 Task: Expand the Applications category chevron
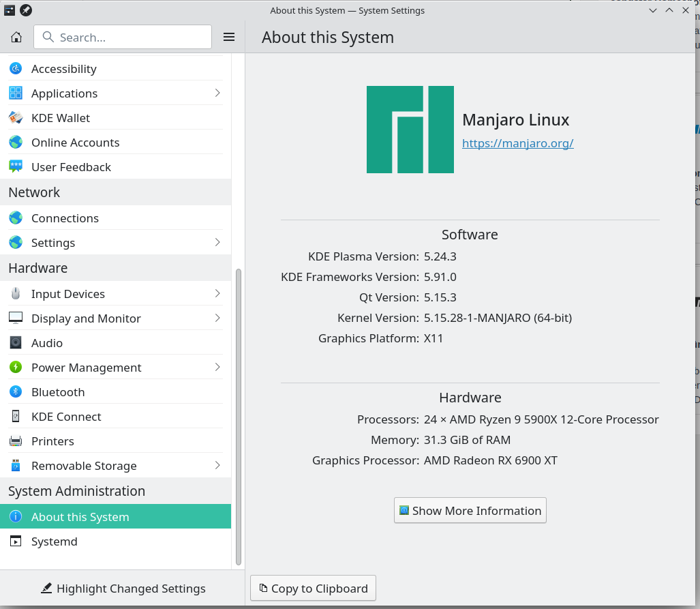(x=217, y=93)
